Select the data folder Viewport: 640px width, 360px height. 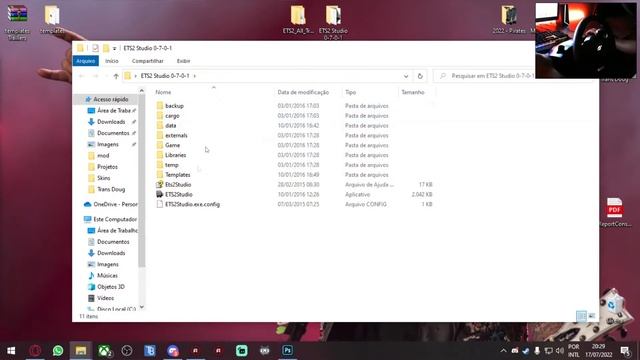[171, 125]
